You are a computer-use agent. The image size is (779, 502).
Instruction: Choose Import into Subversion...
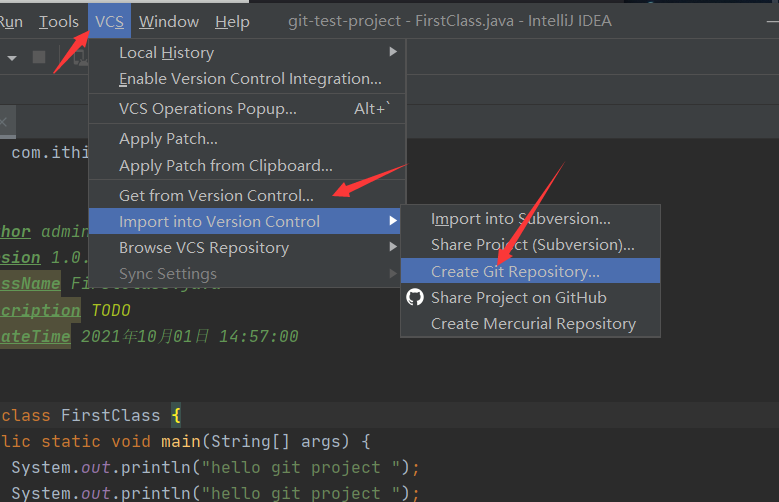coord(520,218)
